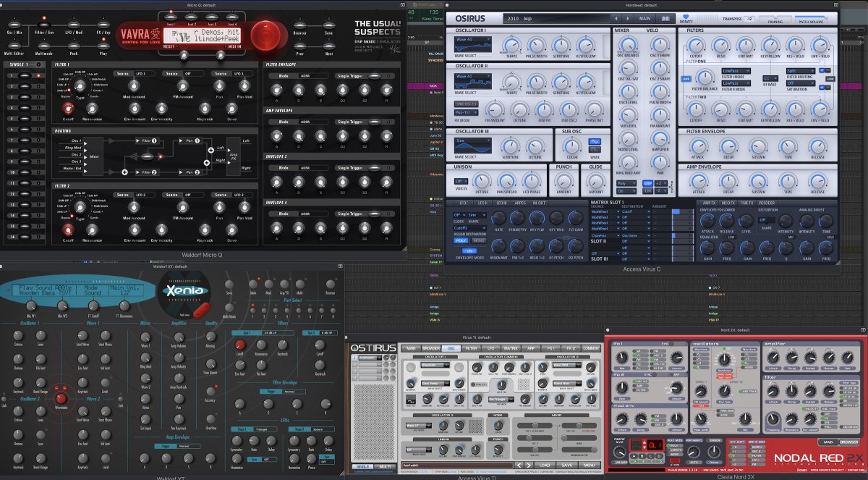Open Filter Envelope Mode ADSR dropdown in Micro Q
868x480 pixels.
click(313, 76)
